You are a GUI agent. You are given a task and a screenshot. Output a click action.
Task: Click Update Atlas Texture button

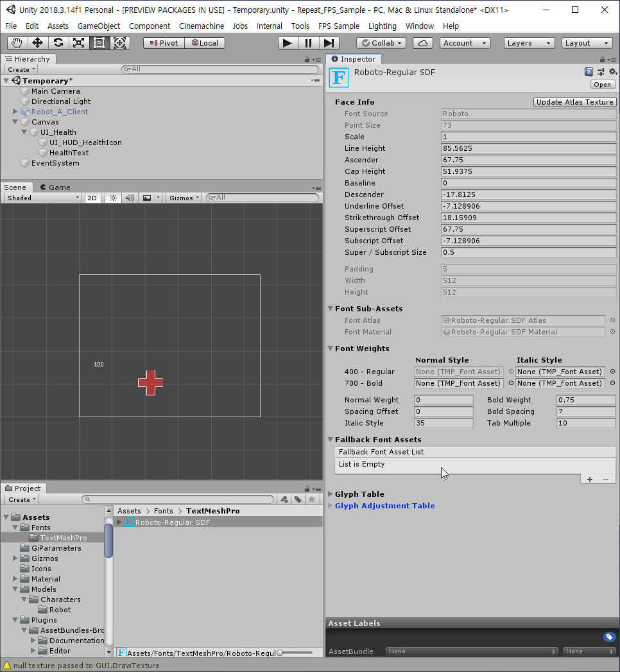point(574,102)
